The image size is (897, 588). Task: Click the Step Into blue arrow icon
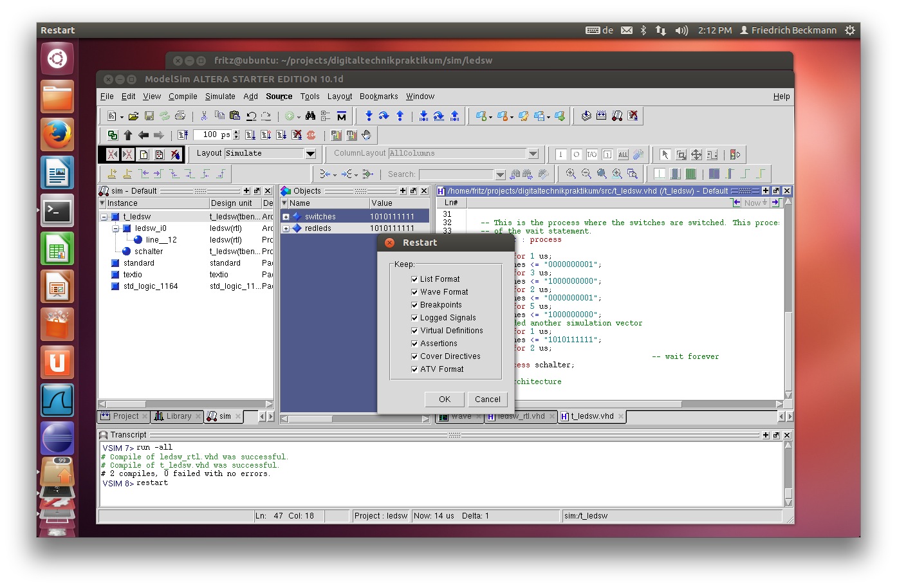pyautogui.click(x=369, y=116)
